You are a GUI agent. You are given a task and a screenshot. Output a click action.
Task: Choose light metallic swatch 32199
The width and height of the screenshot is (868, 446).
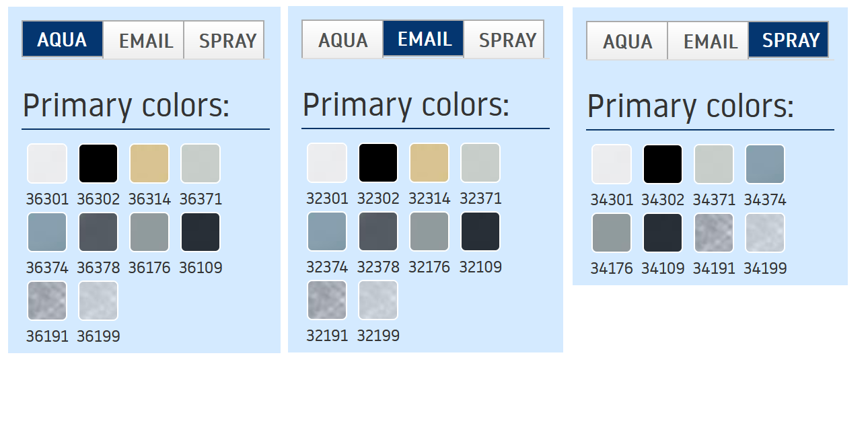(378, 300)
